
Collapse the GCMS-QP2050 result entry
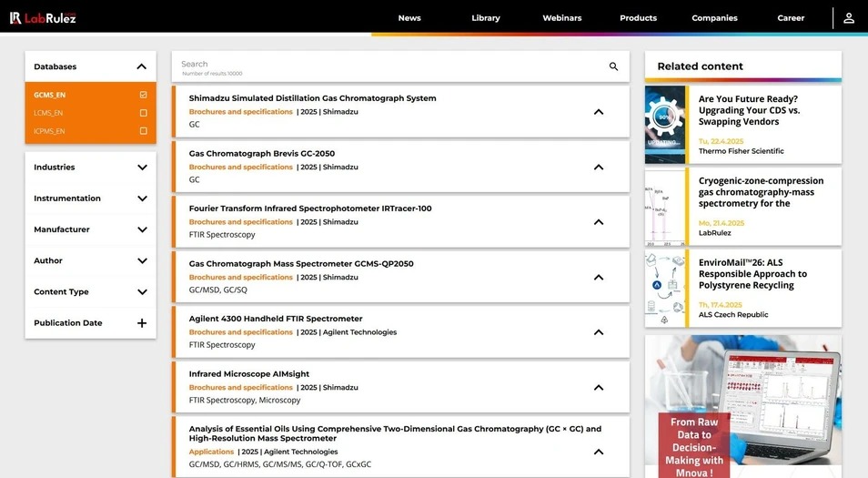pos(599,278)
